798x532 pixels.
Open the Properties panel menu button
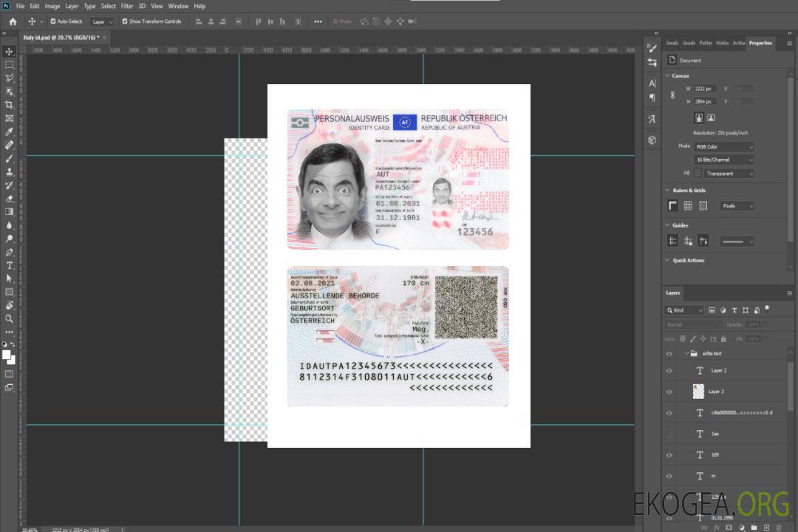click(789, 44)
